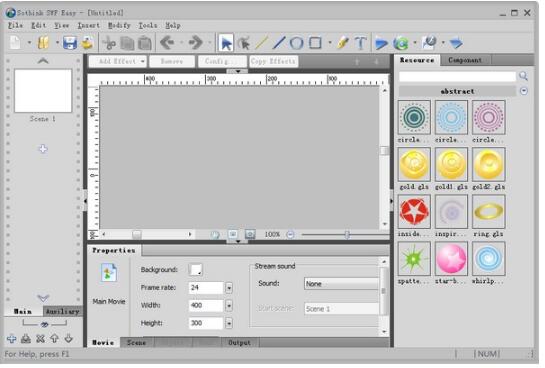Open the File menu
Screen dimensions: 545x368
click(15, 25)
